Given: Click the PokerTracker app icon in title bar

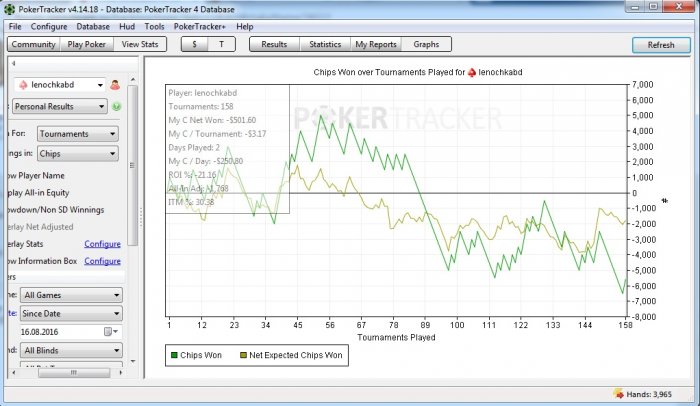Looking at the screenshot, I should coord(9,8).
